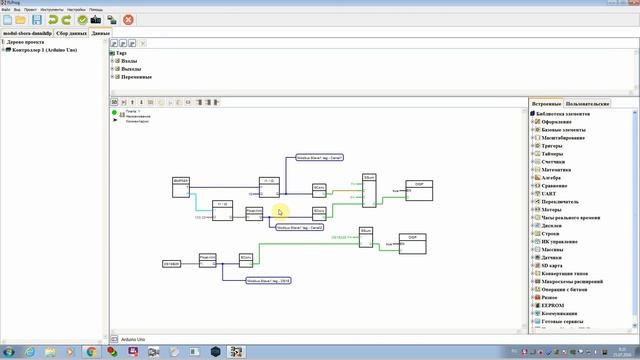Screen dimensions: 640x360
Task: Click the green status circle on the board header
Action: pos(114,113)
